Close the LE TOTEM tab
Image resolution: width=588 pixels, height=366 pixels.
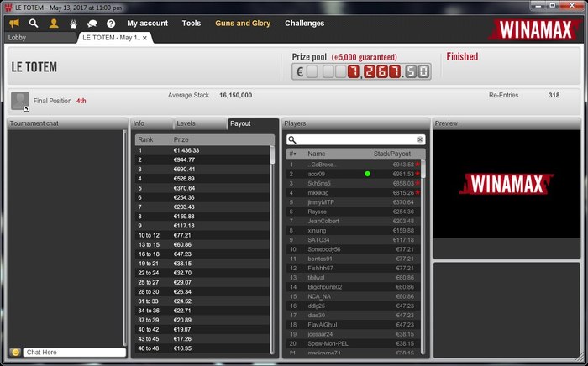(x=144, y=38)
